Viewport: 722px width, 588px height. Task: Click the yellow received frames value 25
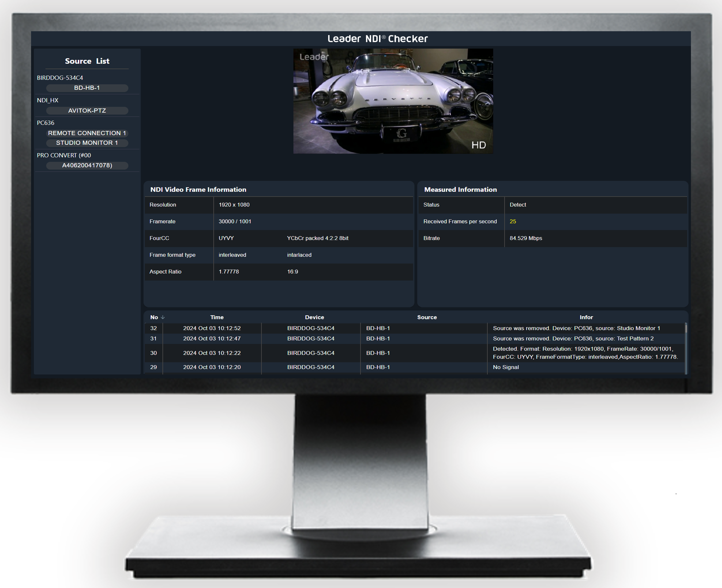[x=513, y=221]
